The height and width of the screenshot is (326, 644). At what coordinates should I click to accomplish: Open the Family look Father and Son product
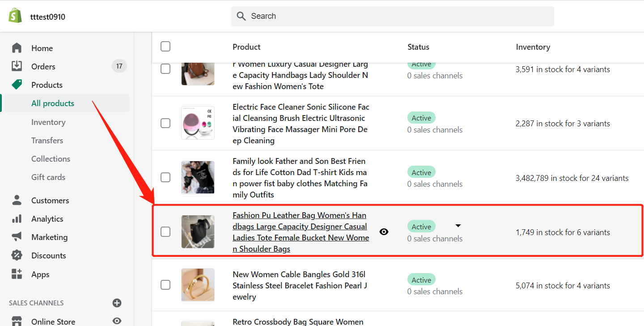pos(300,178)
